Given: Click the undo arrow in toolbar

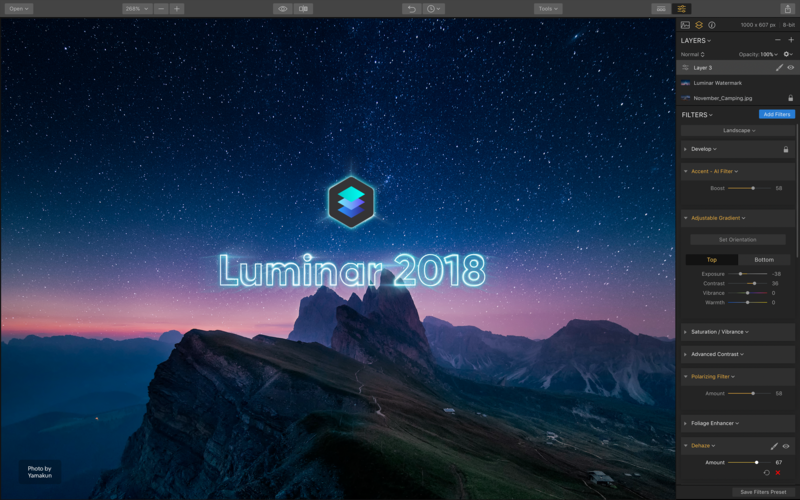Looking at the screenshot, I should click(411, 8).
